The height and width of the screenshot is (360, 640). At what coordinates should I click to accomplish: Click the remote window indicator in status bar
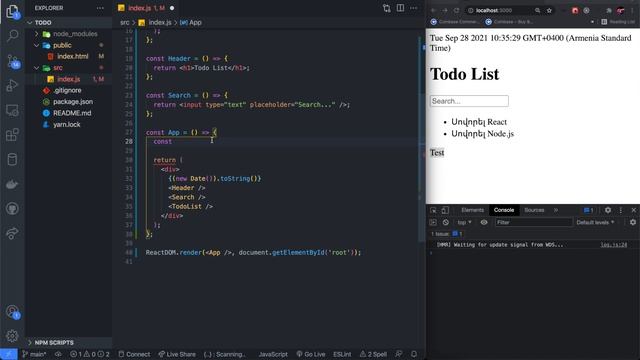click(9, 354)
